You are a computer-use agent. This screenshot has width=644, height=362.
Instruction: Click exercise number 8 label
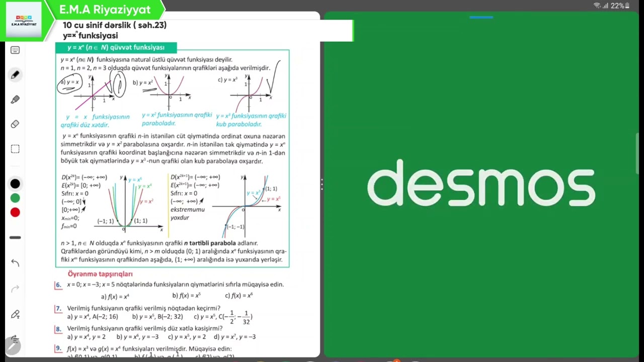point(58,329)
